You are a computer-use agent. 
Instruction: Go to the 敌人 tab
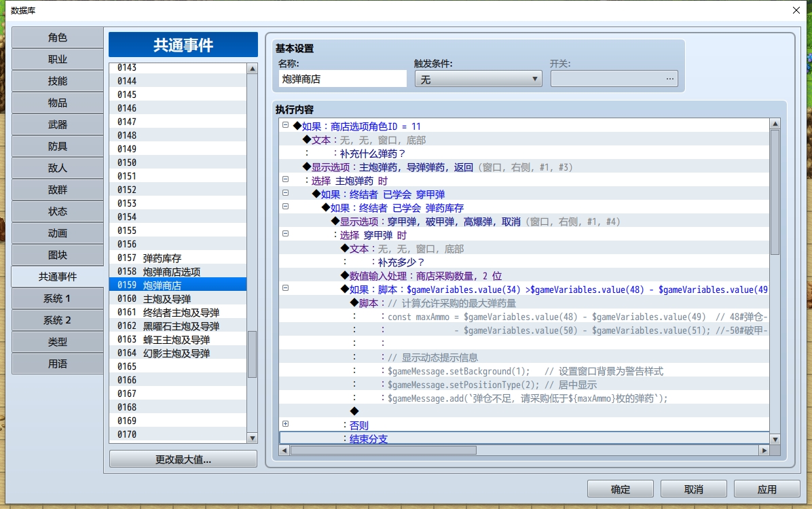[x=58, y=169]
